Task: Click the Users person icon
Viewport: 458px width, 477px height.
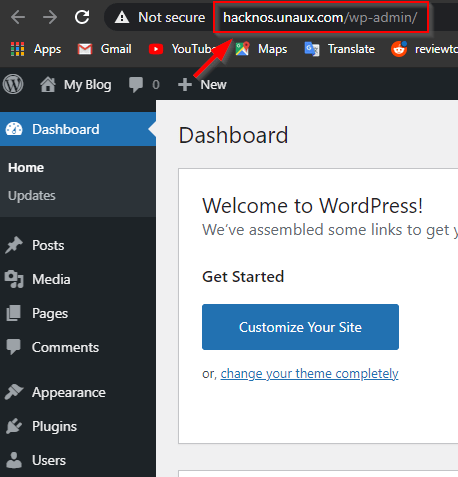Action: pos(14,460)
